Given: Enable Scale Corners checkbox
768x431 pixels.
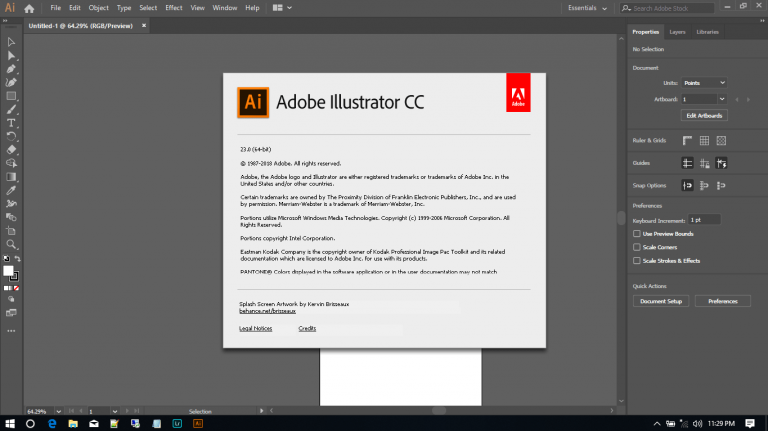Looking at the screenshot, I should coord(636,247).
